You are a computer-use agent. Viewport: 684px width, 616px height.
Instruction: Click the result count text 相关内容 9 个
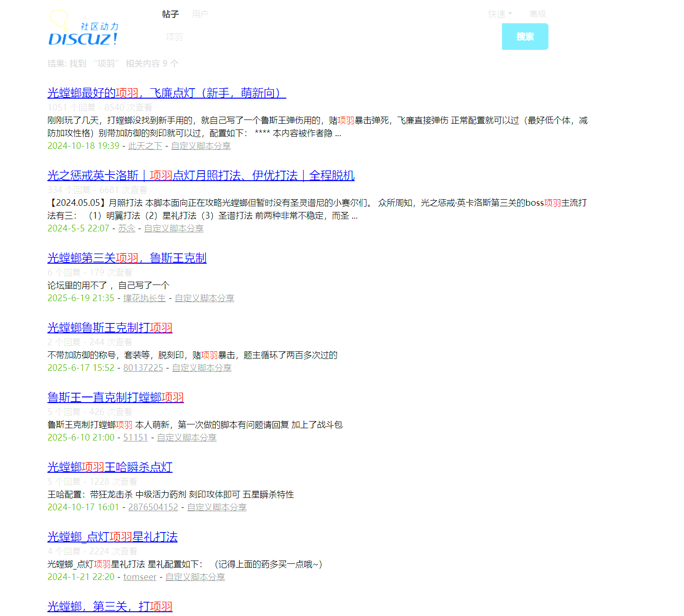coord(152,64)
